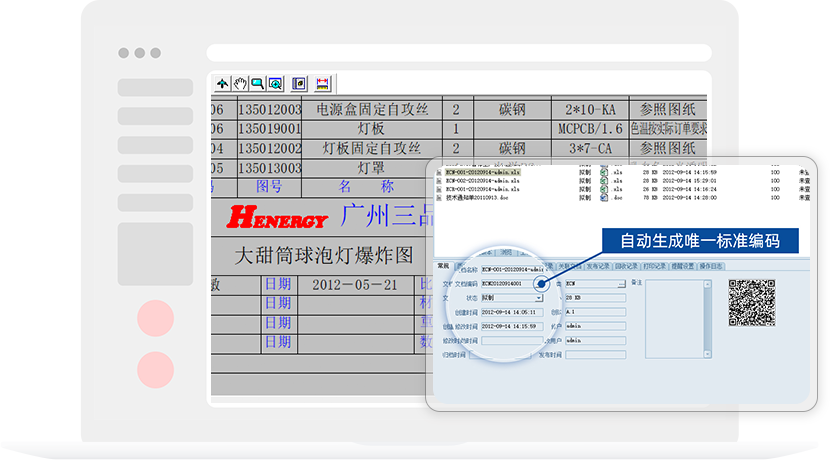The width and height of the screenshot is (830, 460).
Task: Open the 操作日志 tab
Action: point(712,266)
